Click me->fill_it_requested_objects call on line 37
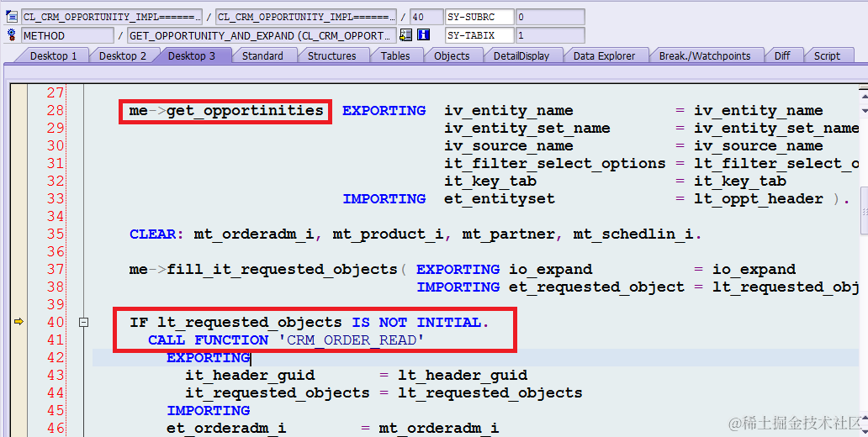Image resolution: width=868 pixels, height=437 pixels. [x=263, y=270]
